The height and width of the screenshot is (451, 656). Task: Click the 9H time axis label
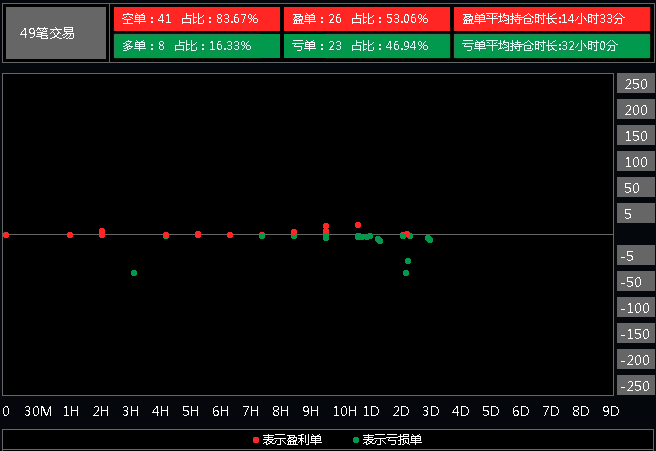coord(310,411)
